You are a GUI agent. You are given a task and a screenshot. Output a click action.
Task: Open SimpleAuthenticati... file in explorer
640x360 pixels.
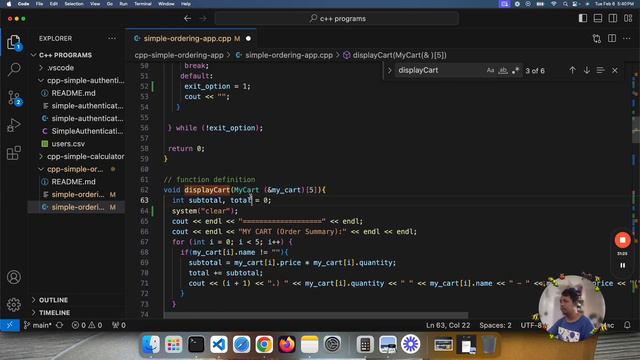tap(87, 131)
